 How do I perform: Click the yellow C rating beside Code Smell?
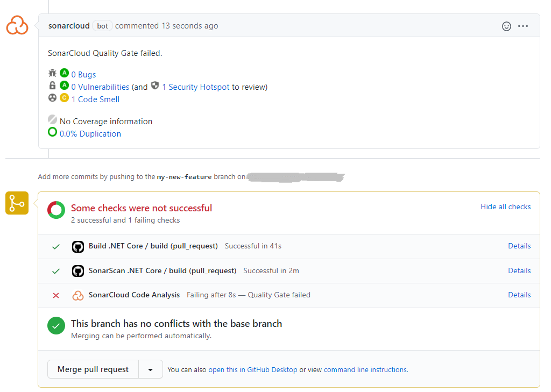(65, 98)
